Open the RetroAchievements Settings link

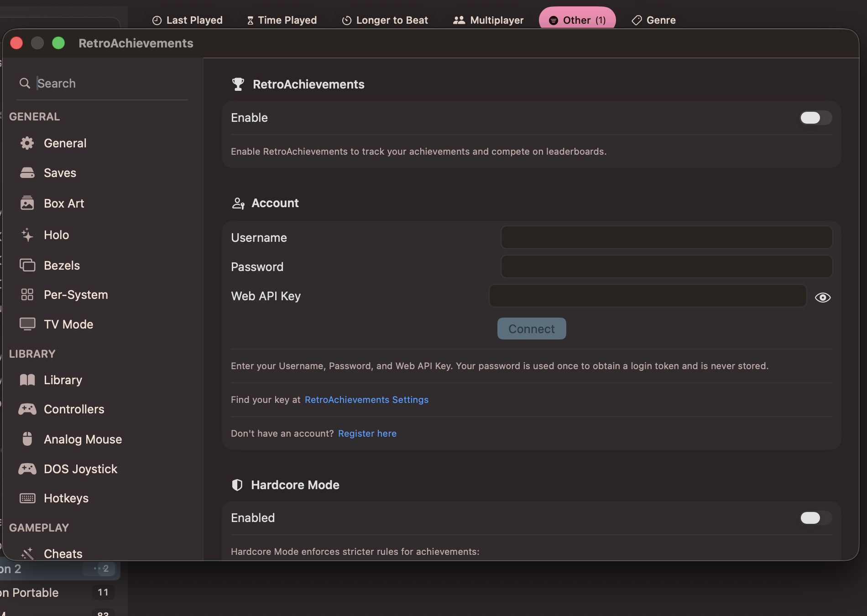(x=366, y=400)
